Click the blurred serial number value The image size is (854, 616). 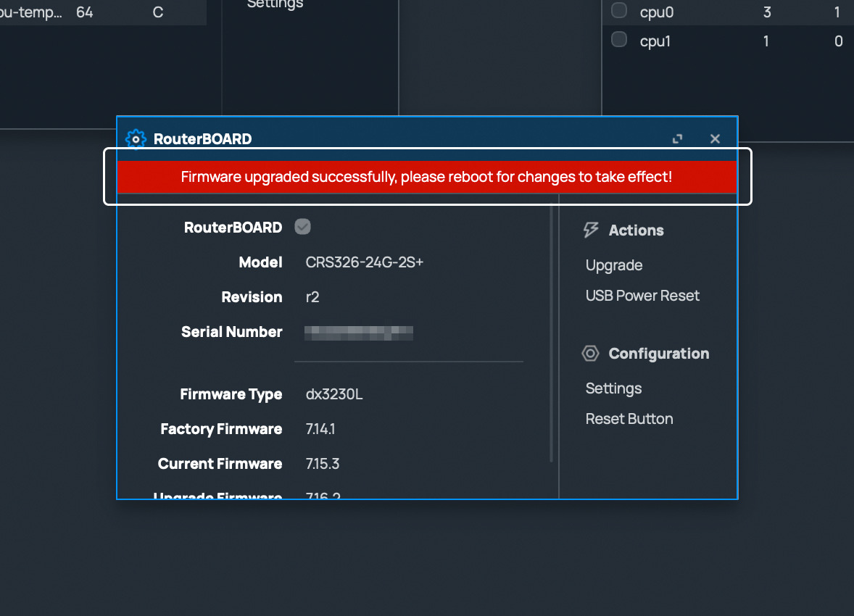click(359, 333)
